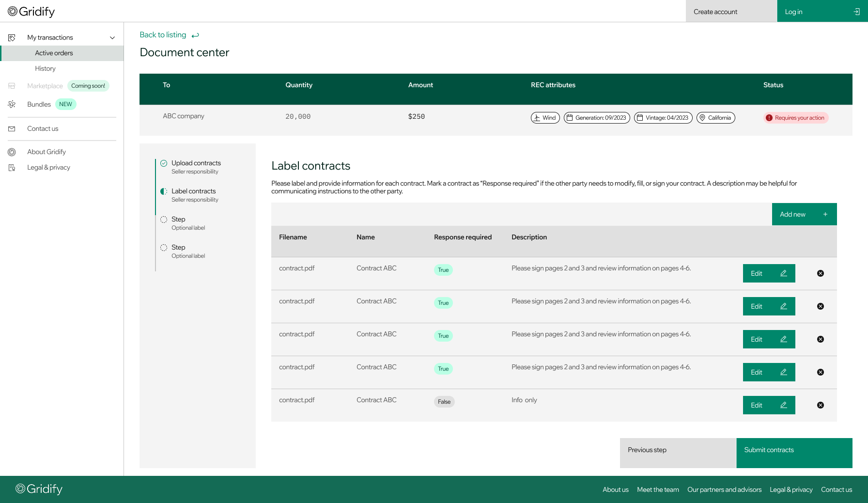Delete the first contract row

tap(821, 273)
